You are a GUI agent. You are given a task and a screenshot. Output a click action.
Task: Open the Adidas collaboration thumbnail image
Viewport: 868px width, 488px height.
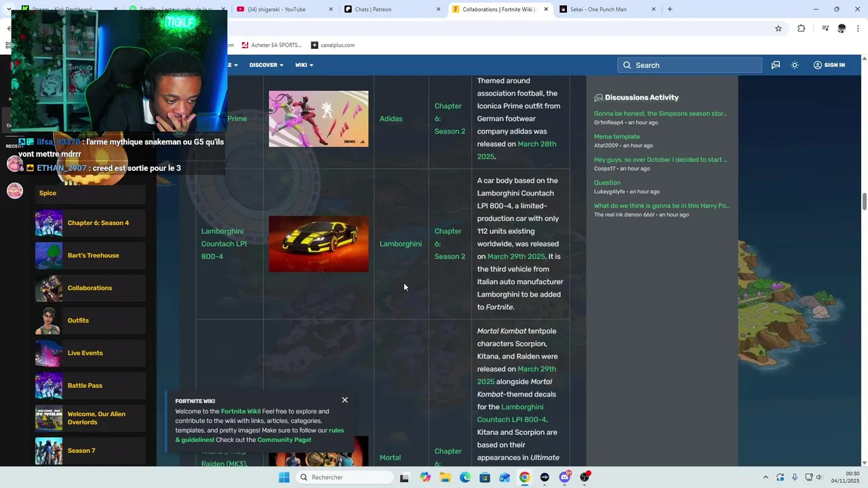(319, 119)
